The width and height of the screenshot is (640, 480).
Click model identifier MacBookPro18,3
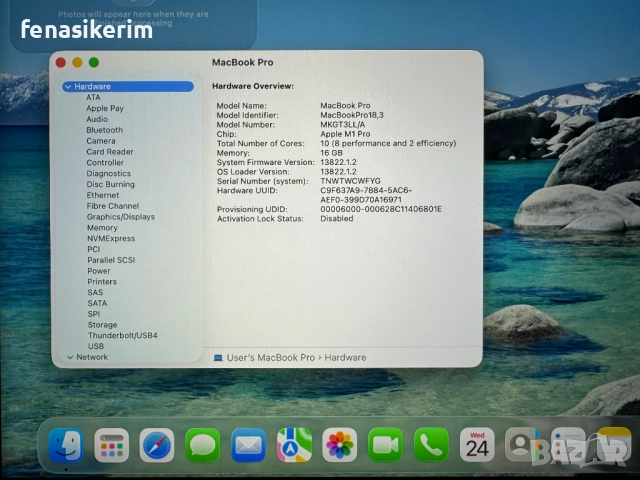pyautogui.click(x=352, y=115)
